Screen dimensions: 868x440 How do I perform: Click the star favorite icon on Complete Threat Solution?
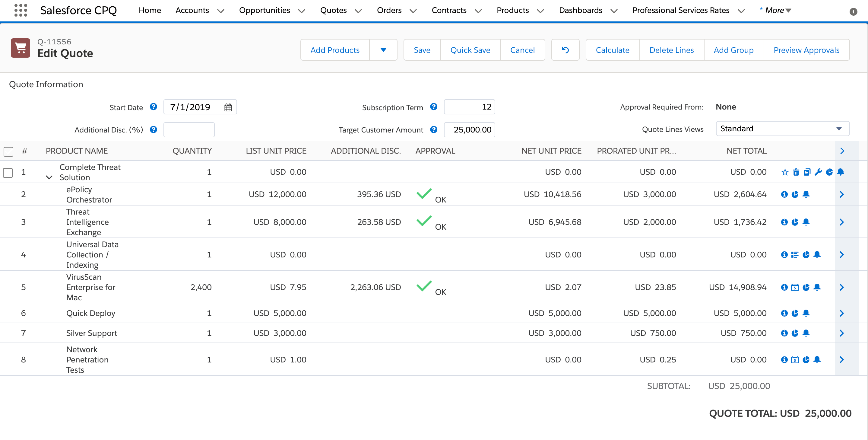785,172
